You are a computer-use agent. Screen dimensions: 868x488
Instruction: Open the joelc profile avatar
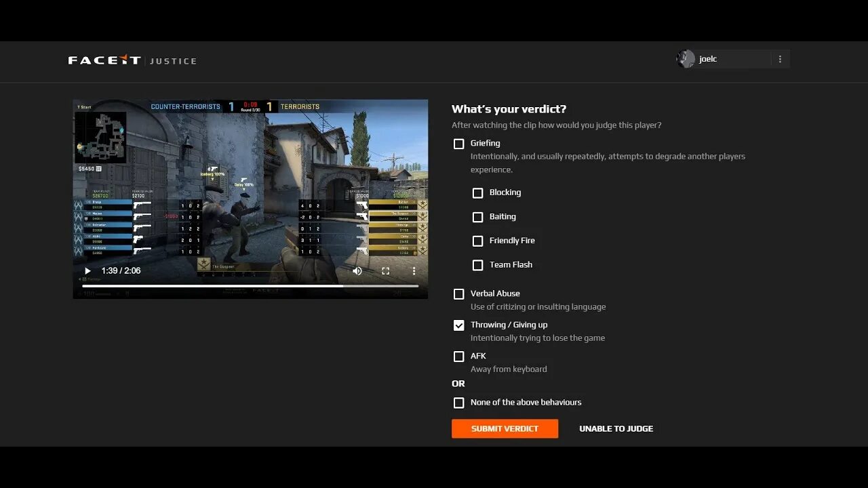click(686, 59)
